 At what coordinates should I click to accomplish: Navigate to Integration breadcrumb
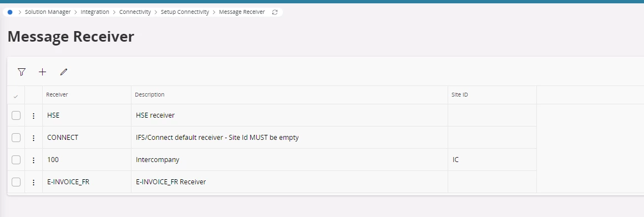95,12
